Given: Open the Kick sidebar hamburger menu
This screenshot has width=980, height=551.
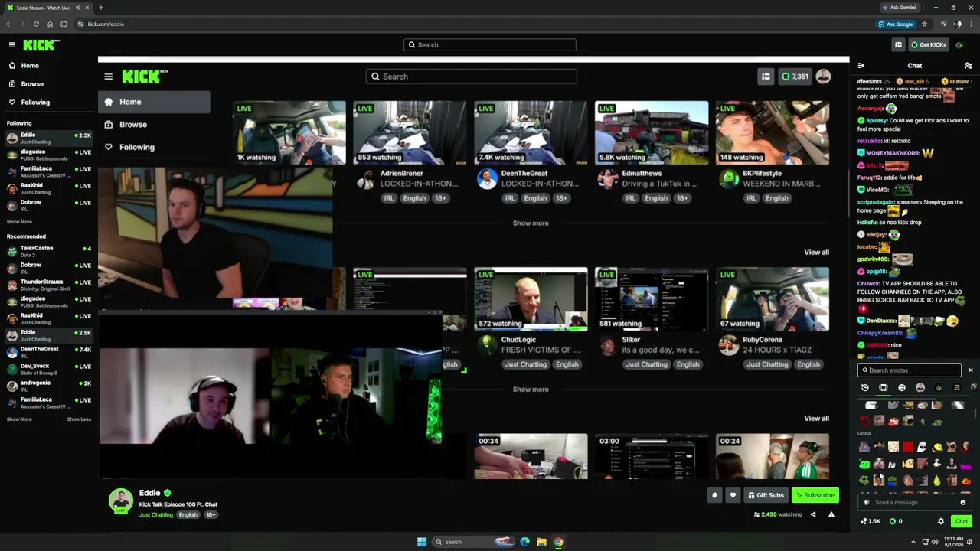Looking at the screenshot, I should (x=11, y=45).
